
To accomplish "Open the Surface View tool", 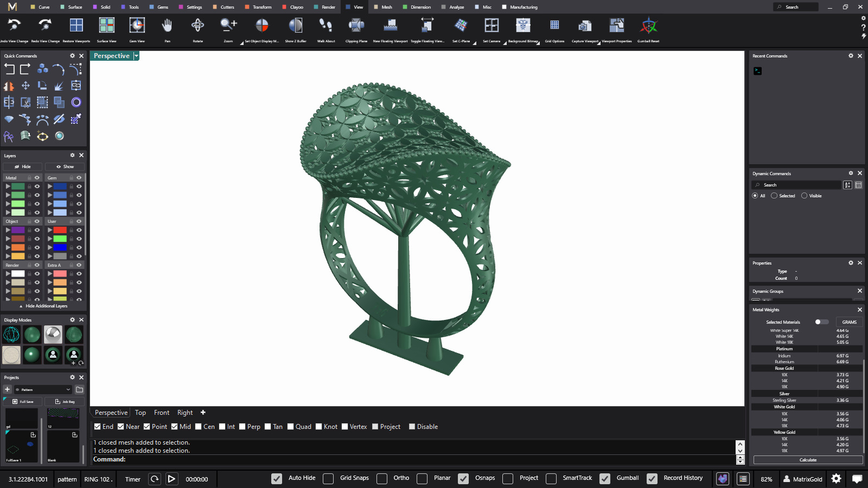I will [107, 25].
